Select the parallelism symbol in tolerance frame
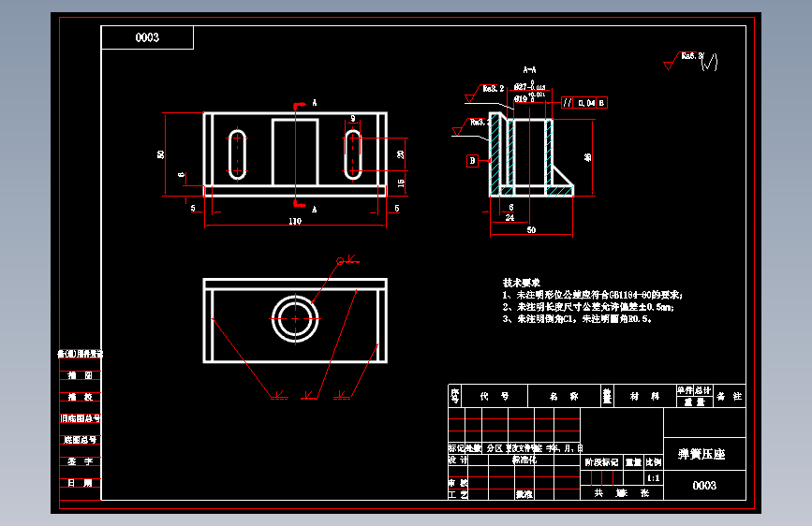This screenshot has width=812, height=526. tap(568, 103)
